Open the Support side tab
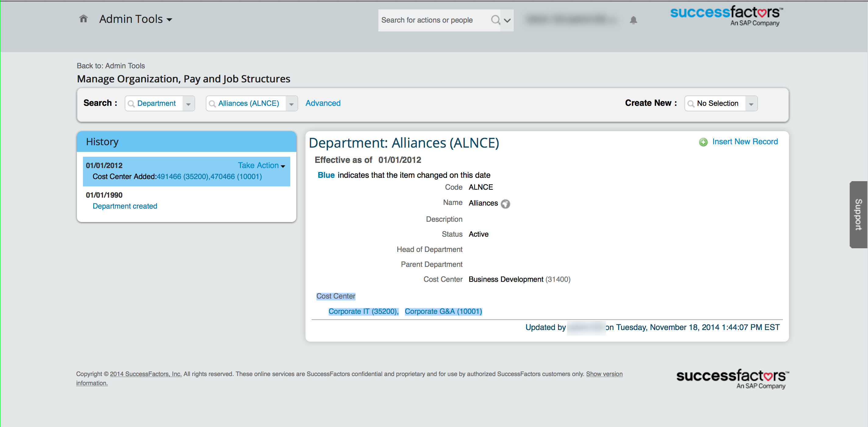Image resolution: width=868 pixels, height=427 pixels. 858,215
